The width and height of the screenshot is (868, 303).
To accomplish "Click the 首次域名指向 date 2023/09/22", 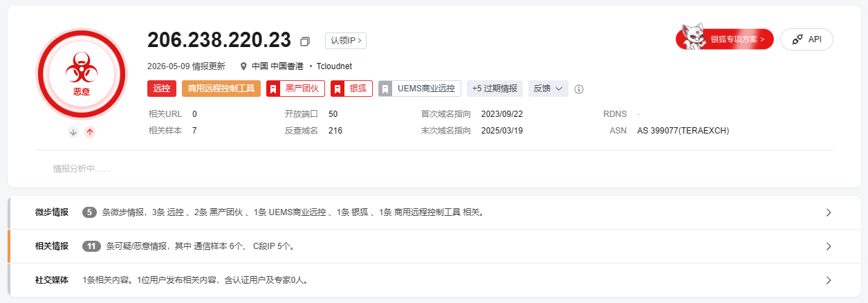I will (x=501, y=113).
